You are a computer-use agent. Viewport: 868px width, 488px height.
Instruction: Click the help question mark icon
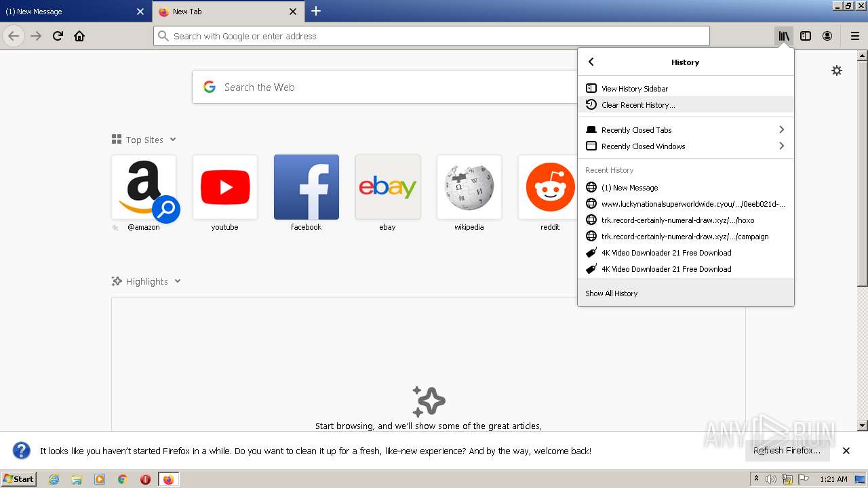click(x=22, y=451)
